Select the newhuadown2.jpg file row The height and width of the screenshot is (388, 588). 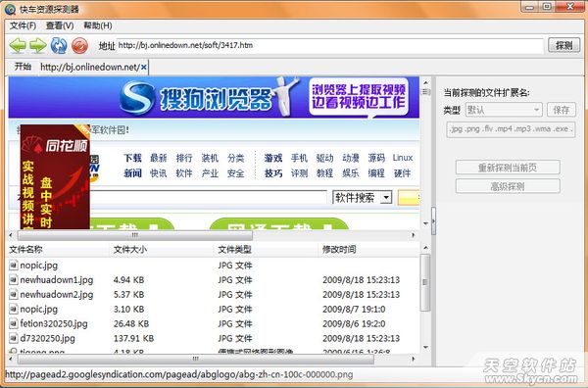(x=213, y=294)
